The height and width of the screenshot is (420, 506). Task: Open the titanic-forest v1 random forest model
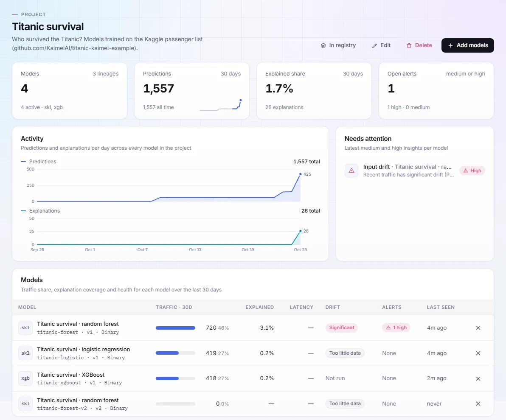tap(78, 324)
